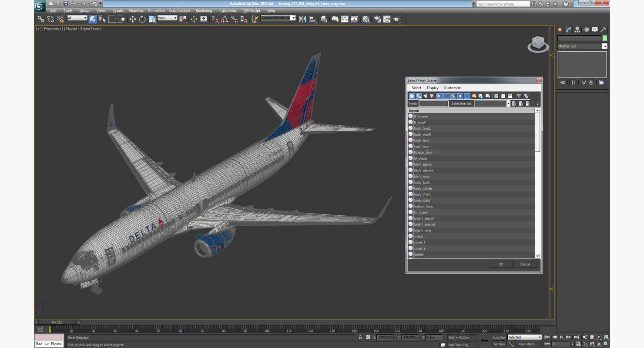This screenshot has height=348, width=644.
Task: Open reference coordinate system View dropdown
Action: point(167,18)
